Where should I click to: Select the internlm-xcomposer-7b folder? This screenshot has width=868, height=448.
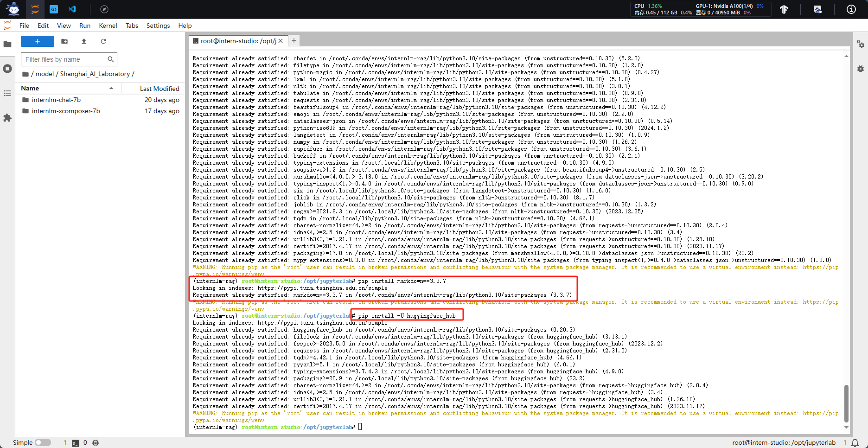coord(100,111)
